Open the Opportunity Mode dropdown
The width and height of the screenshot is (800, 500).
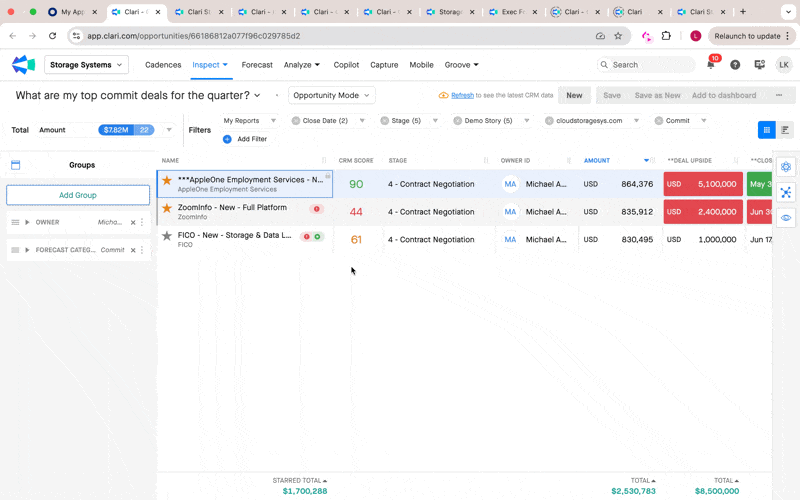pos(332,95)
